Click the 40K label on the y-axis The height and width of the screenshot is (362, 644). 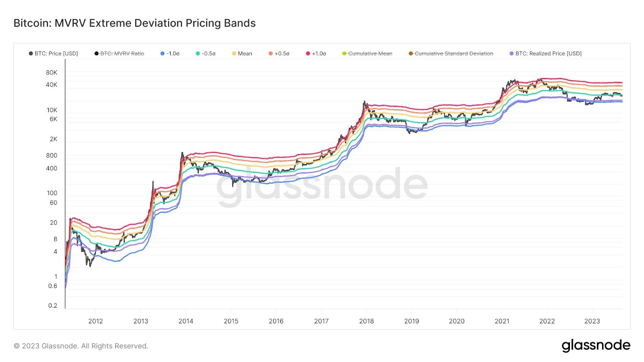[52, 85]
